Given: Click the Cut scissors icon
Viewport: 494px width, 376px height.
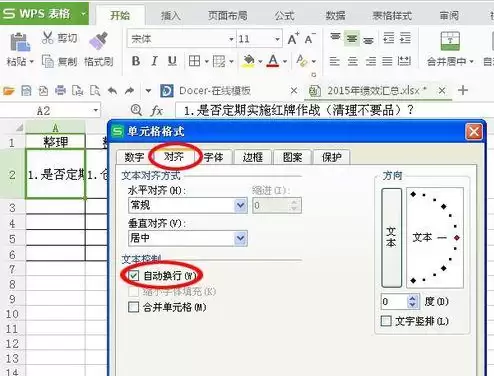Looking at the screenshot, I should click(x=48, y=38).
